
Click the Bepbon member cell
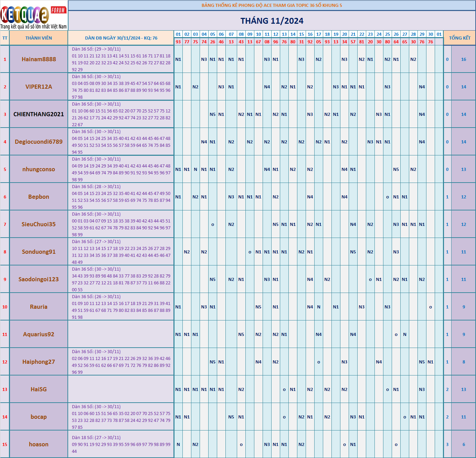point(39,197)
